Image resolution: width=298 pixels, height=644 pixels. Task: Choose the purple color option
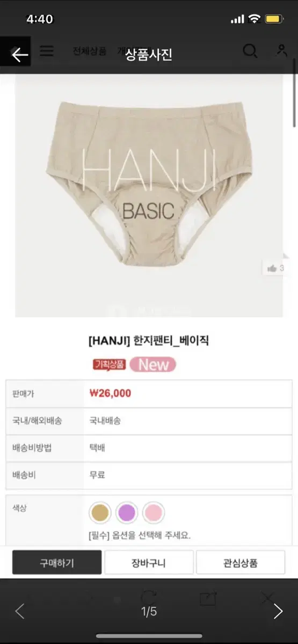pyautogui.click(x=127, y=513)
